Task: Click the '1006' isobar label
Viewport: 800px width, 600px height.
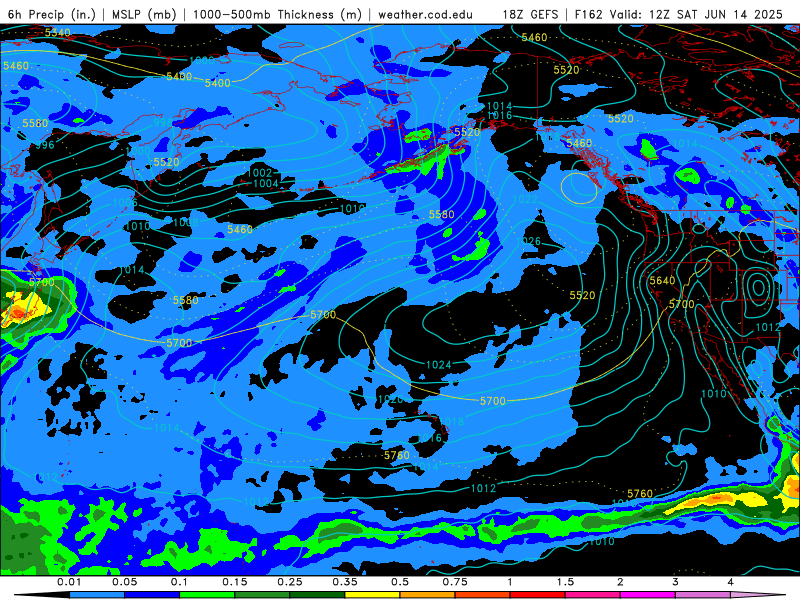Action: [125, 202]
